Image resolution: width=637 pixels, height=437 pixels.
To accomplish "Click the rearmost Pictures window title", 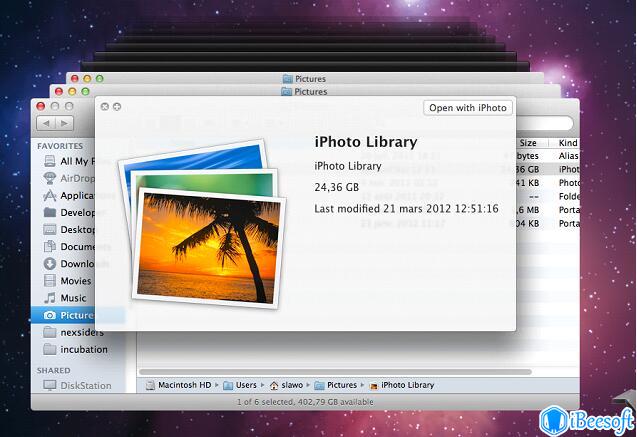I will [x=305, y=79].
